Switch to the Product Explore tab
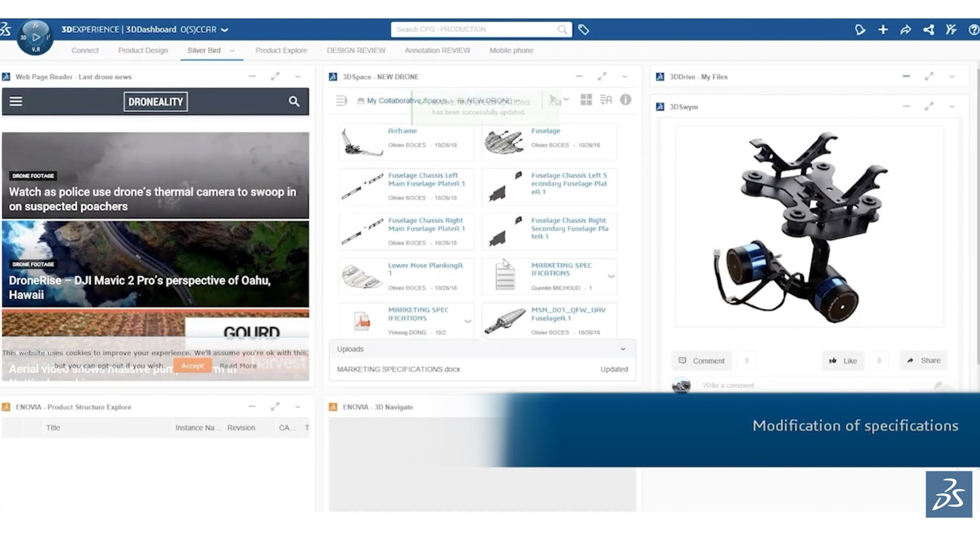This screenshot has height=551, width=980. [281, 50]
